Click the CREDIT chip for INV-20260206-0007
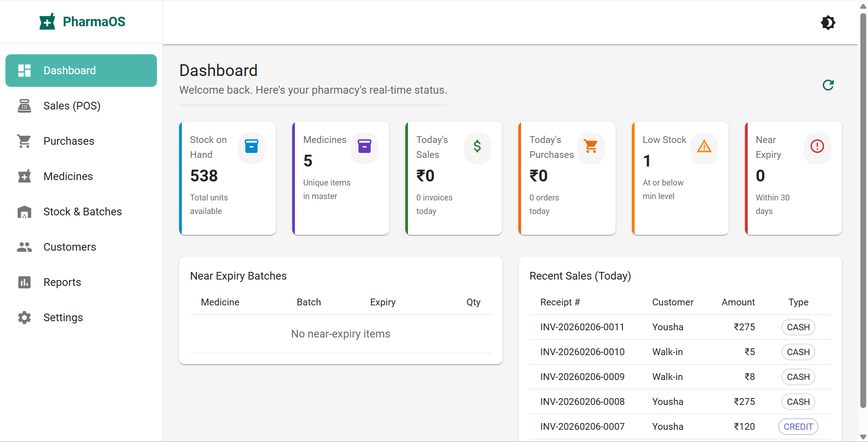The image size is (868, 442). pyautogui.click(x=798, y=427)
